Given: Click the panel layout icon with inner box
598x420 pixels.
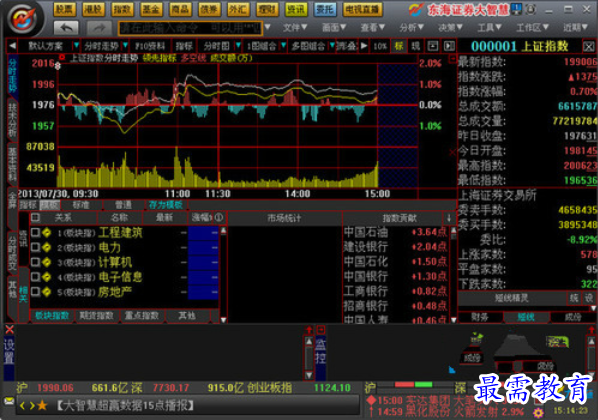Looking at the screenshot, I should 432,46.
